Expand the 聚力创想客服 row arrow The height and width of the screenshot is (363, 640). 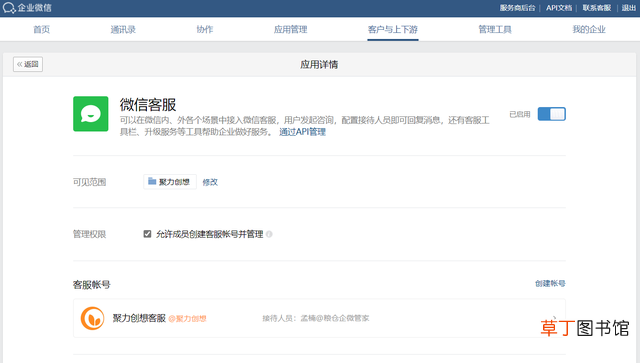[x=554, y=318]
